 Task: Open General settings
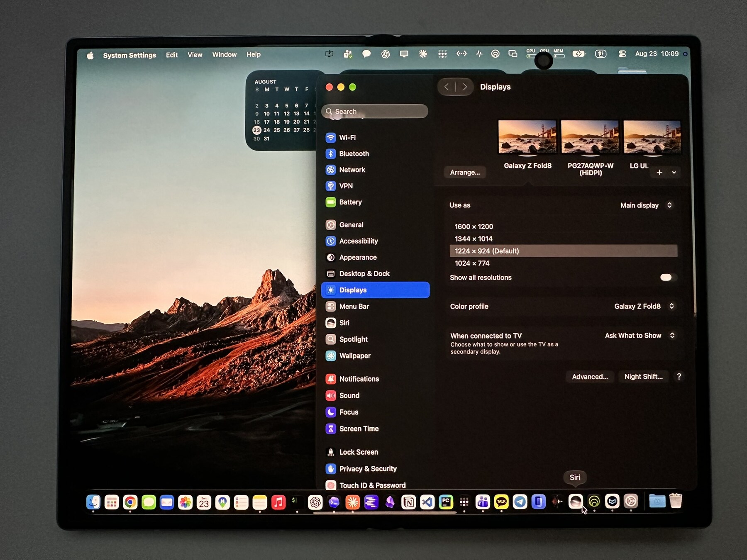(375, 225)
